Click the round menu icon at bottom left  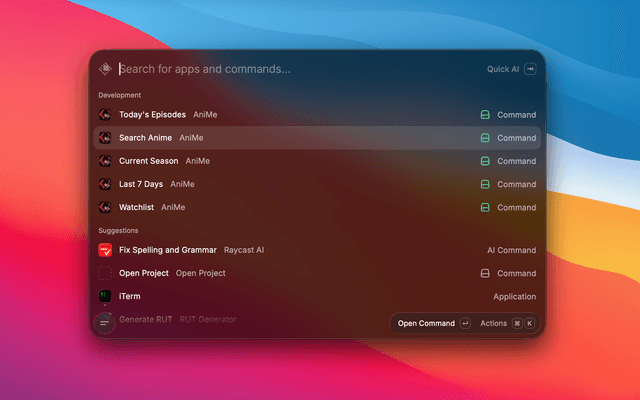click(104, 323)
